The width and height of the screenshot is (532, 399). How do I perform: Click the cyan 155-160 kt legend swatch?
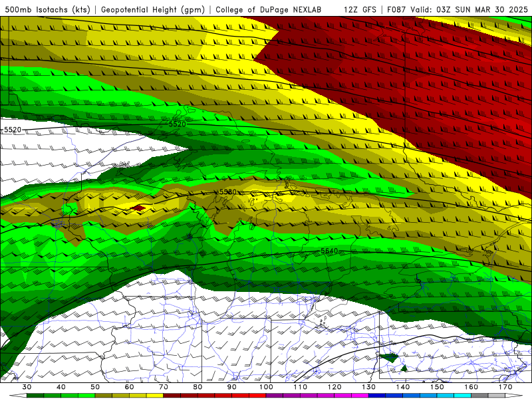click(x=462, y=395)
